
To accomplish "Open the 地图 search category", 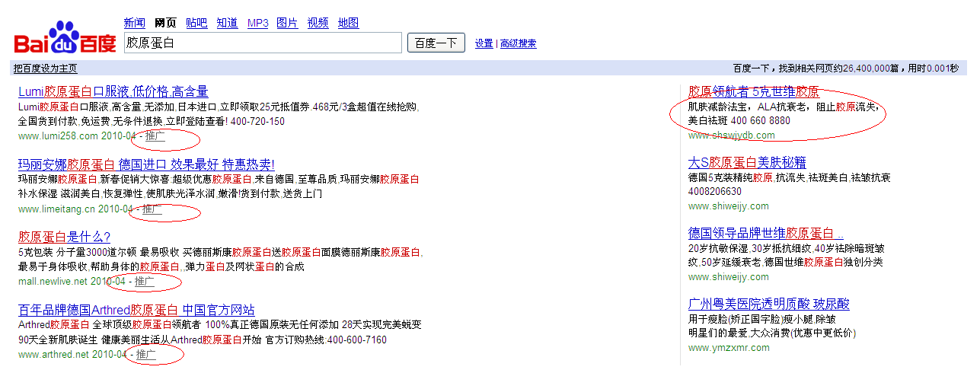I will [x=348, y=23].
